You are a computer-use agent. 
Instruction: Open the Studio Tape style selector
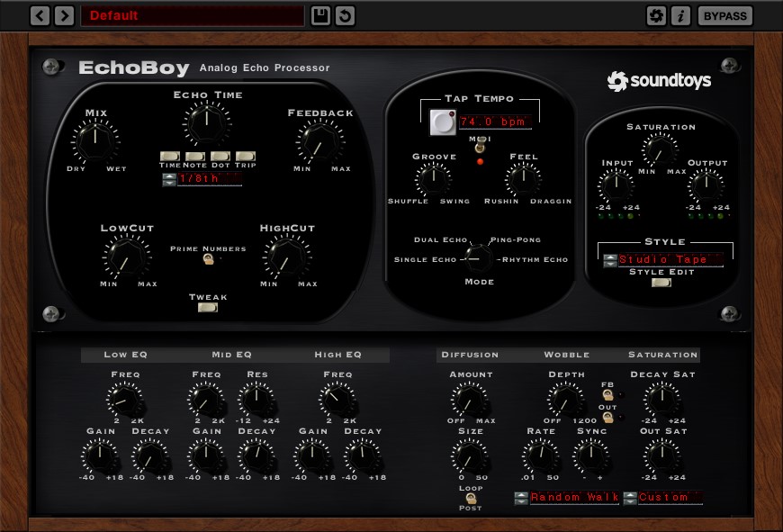[670, 260]
